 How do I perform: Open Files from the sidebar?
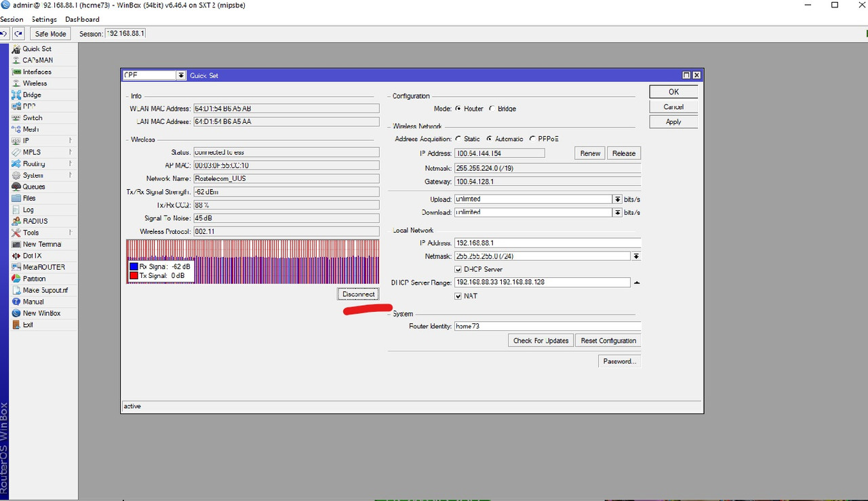point(29,199)
